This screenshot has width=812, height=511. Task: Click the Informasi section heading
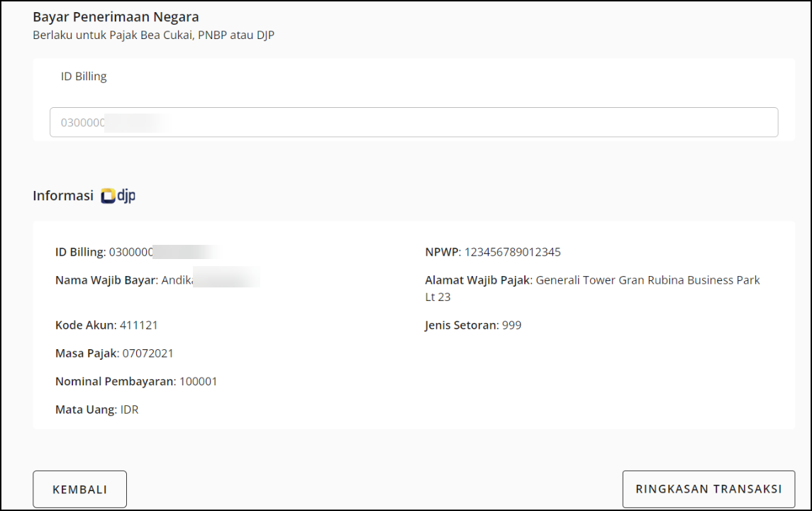tap(63, 196)
